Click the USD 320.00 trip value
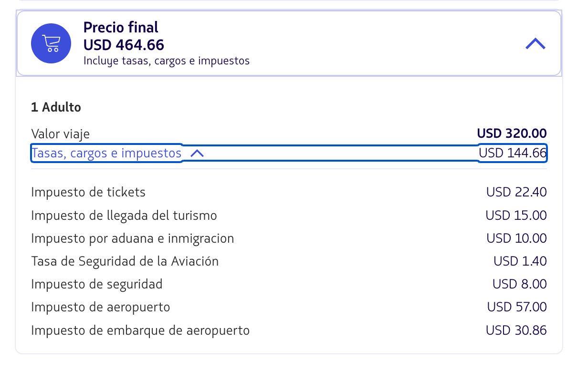The image size is (588, 370). (x=512, y=134)
